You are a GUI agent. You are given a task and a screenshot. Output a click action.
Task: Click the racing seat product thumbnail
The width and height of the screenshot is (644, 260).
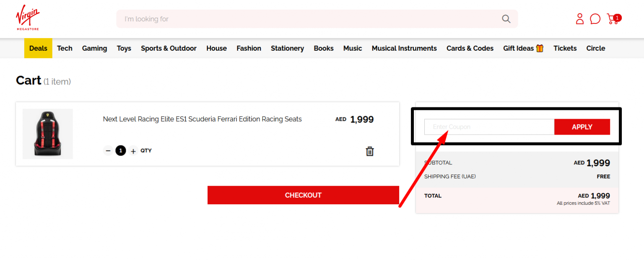[x=47, y=133]
